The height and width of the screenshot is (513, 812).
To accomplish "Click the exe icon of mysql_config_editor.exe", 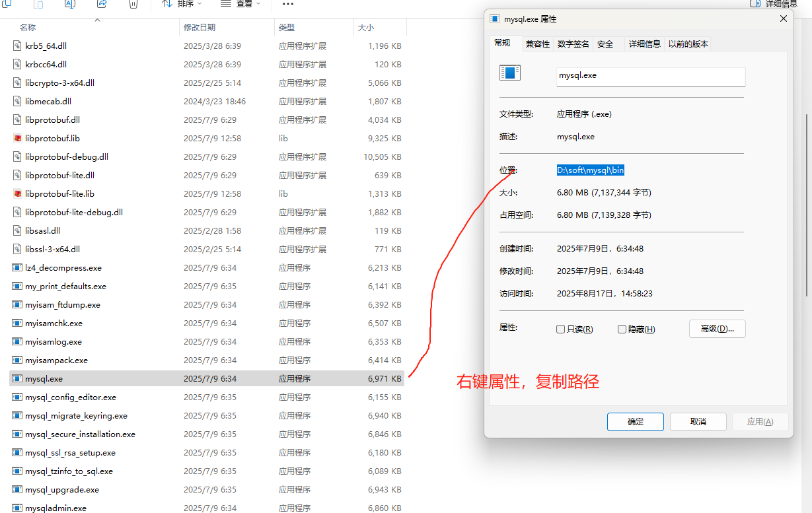I will coord(18,397).
